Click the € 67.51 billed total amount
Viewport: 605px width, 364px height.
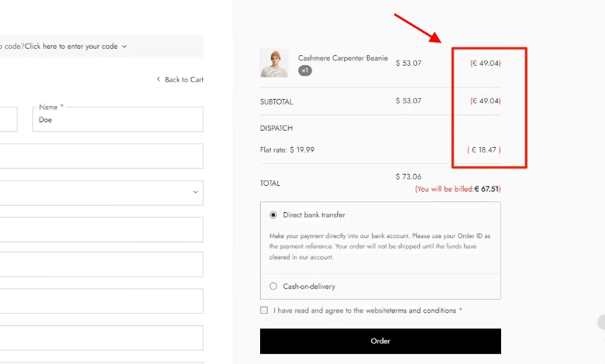(x=486, y=189)
